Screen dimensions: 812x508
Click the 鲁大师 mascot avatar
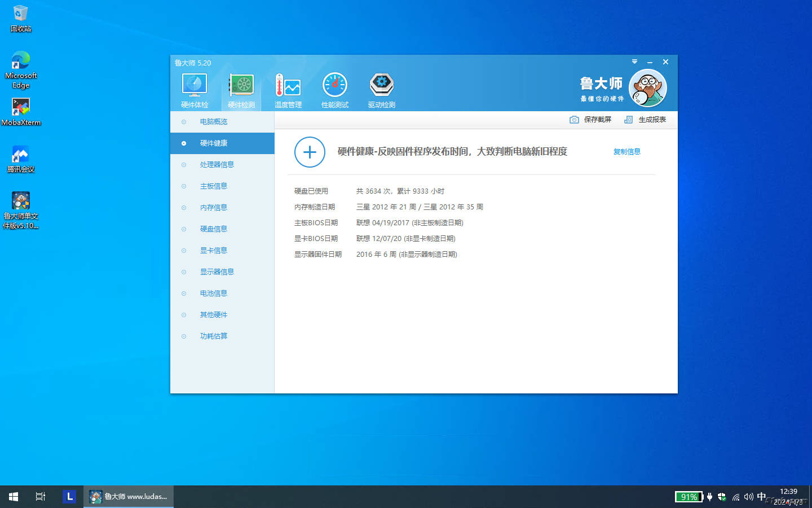pyautogui.click(x=648, y=88)
